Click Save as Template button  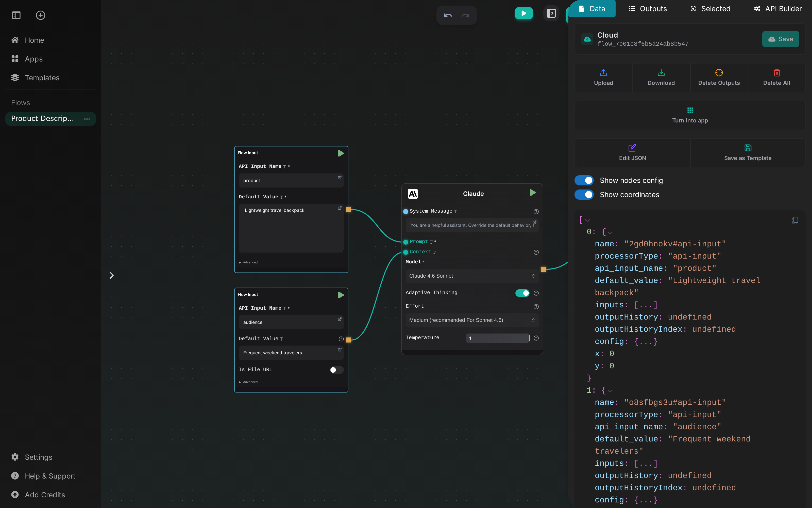(x=748, y=153)
